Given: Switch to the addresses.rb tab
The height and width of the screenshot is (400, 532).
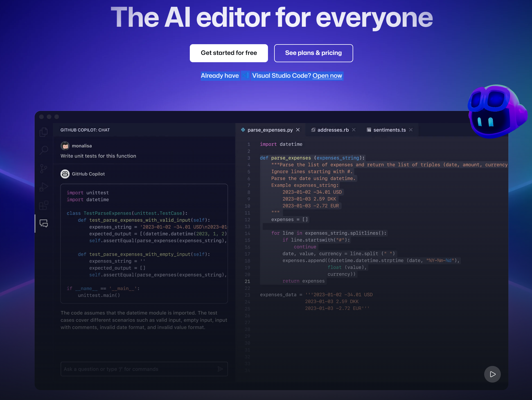Looking at the screenshot, I should click(333, 130).
